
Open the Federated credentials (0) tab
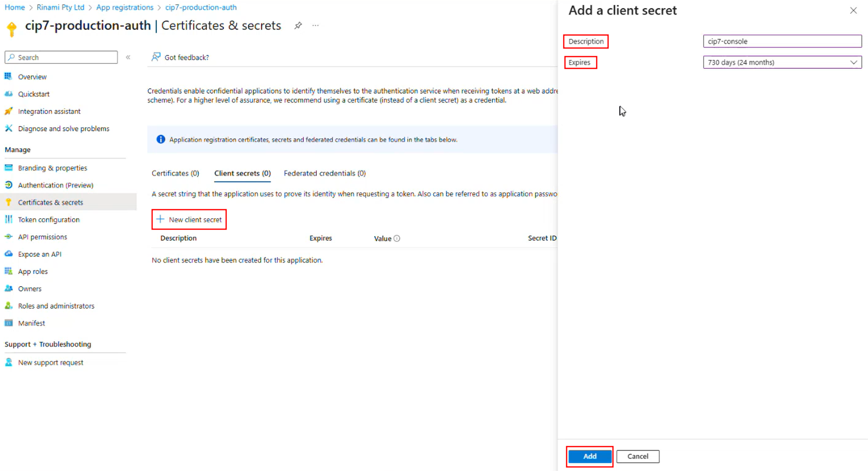click(x=325, y=173)
